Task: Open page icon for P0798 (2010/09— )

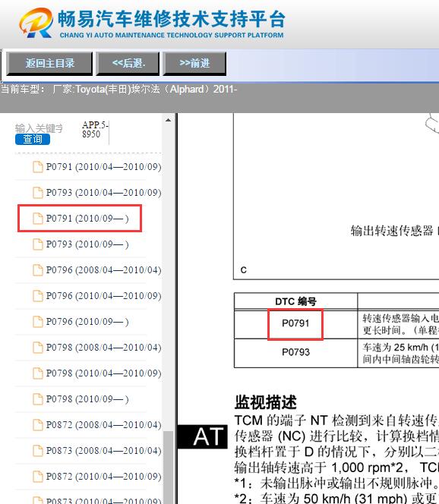Action: click(x=38, y=399)
